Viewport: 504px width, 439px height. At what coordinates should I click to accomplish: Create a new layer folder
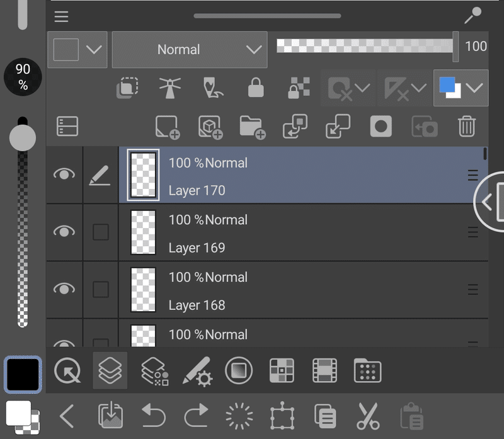[x=252, y=127]
